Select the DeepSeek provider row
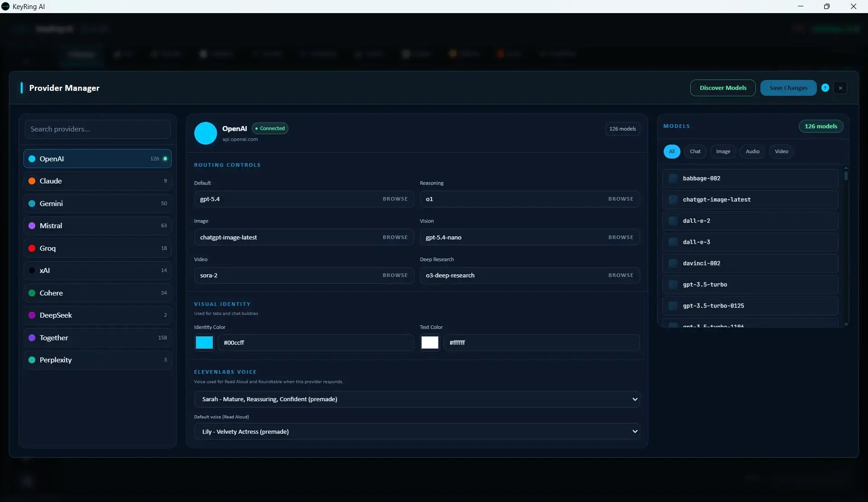This screenshot has height=502, width=868. [98, 315]
